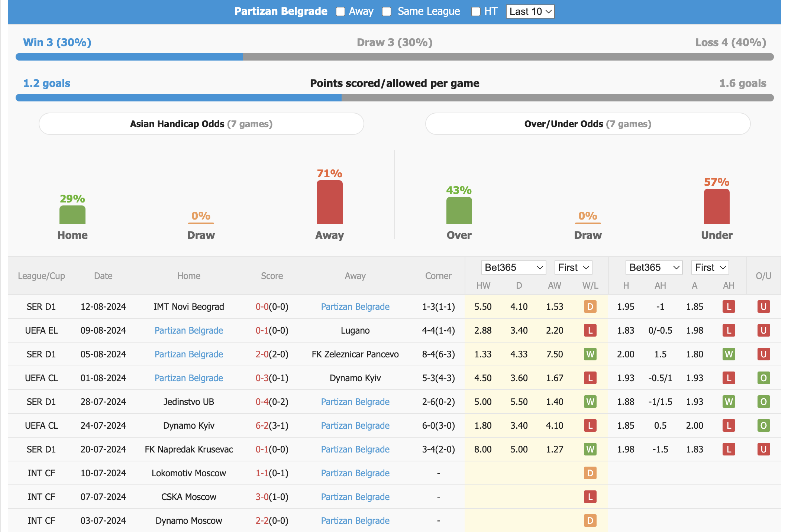
Task: Click O/U O badge for 24-07-2024 row
Action: [x=764, y=425]
